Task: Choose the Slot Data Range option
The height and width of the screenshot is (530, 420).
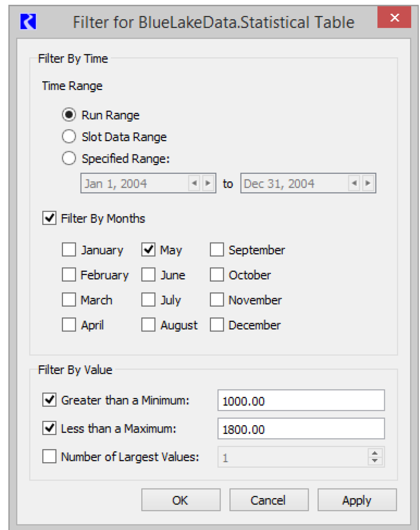Action: [69, 136]
